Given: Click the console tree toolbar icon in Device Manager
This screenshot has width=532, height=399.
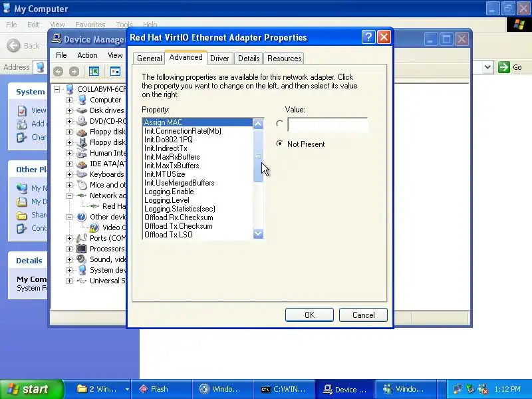Looking at the screenshot, I should (x=94, y=71).
